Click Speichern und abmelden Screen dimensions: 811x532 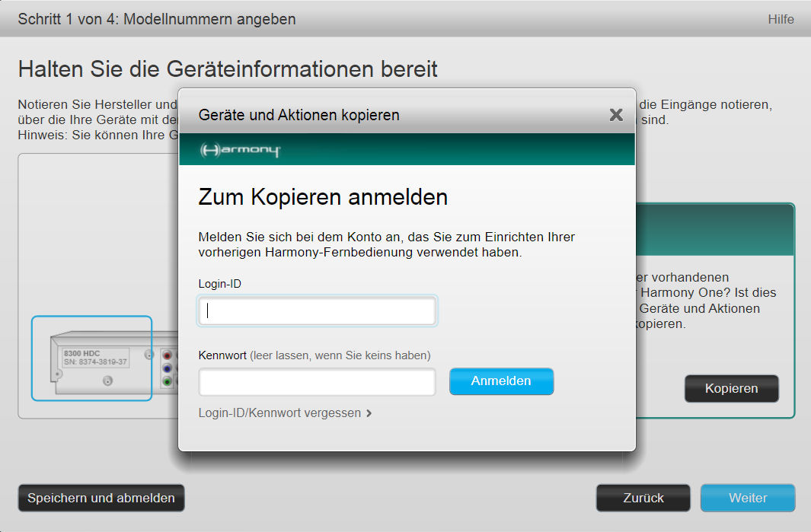pos(101,499)
